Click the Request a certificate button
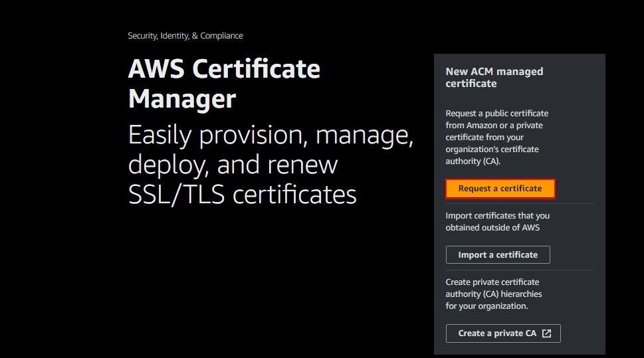The image size is (644, 358). 500,189
